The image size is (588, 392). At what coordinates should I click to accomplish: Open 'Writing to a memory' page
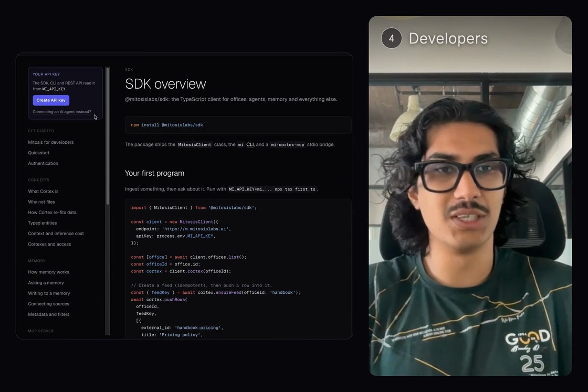tap(49, 293)
